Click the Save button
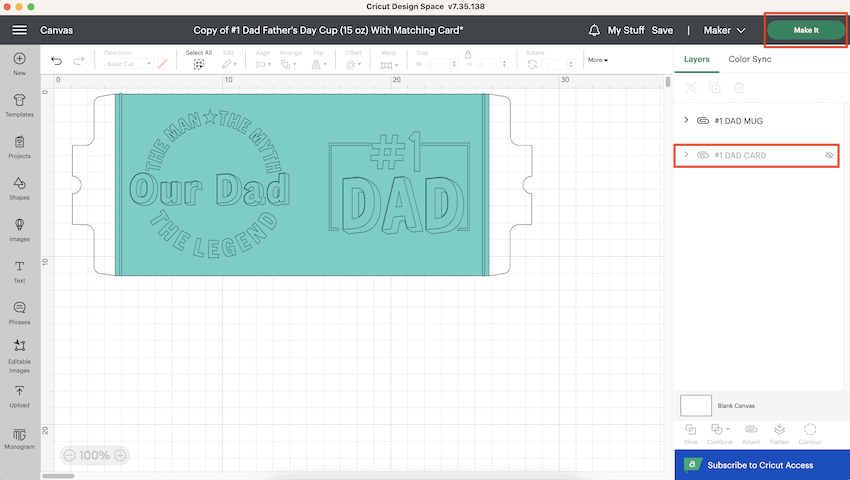Image resolution: width=850 pixels, height=480 pixels. 662,30
